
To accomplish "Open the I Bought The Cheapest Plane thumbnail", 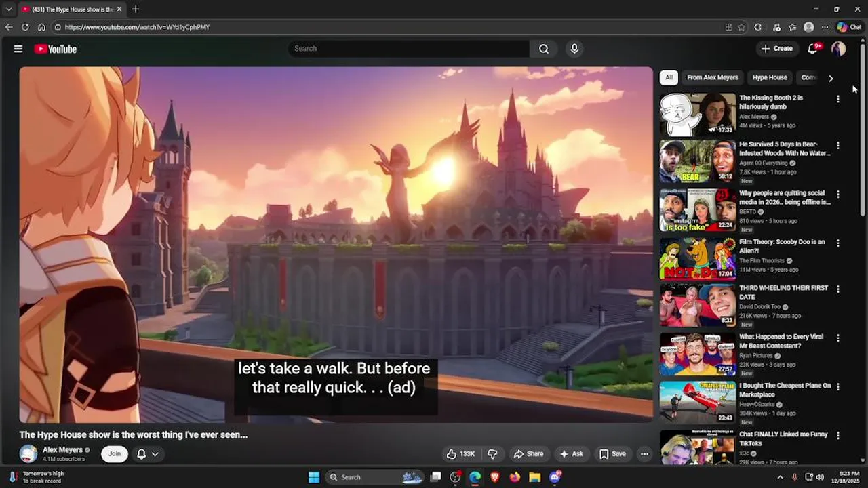I will click(x=698, y=402).
